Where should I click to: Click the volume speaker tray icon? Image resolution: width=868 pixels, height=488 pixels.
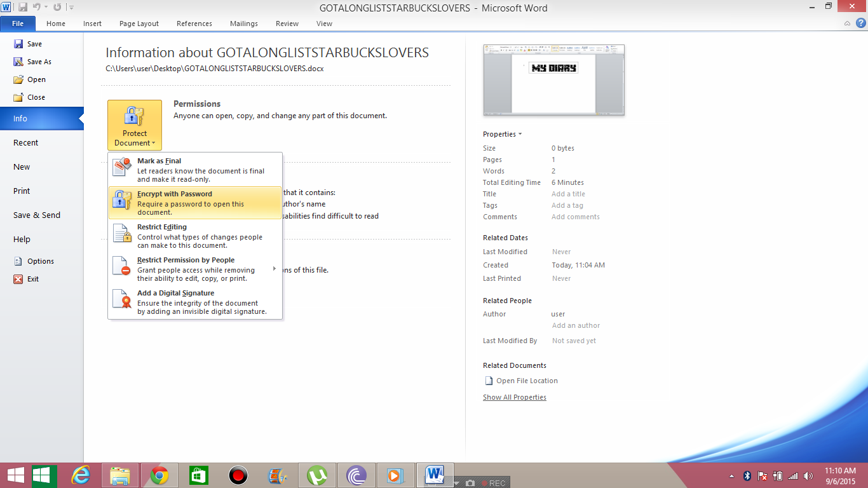click(x=808, y=475)
